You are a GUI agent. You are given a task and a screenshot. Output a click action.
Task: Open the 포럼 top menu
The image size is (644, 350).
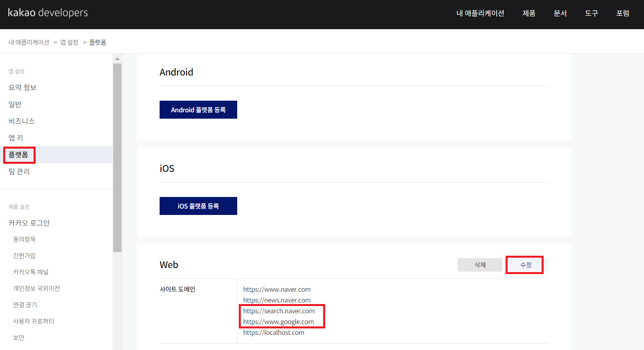pos(623,13)
